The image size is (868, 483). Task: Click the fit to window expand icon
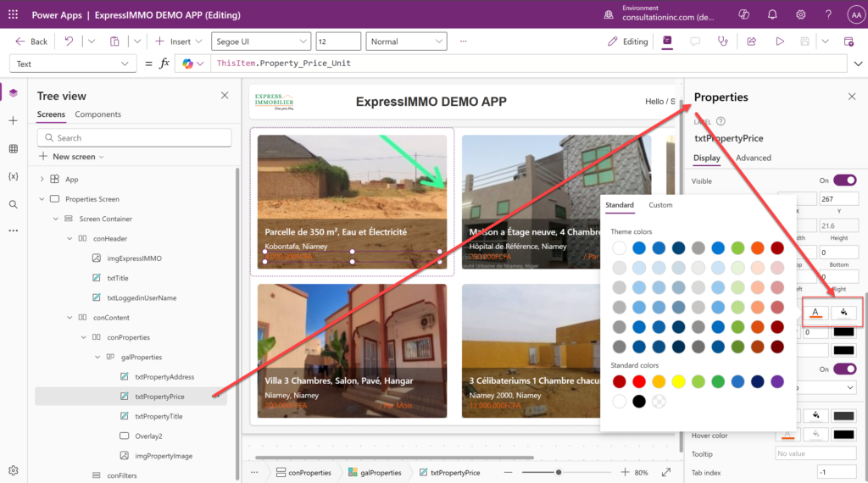coord(666,472)
